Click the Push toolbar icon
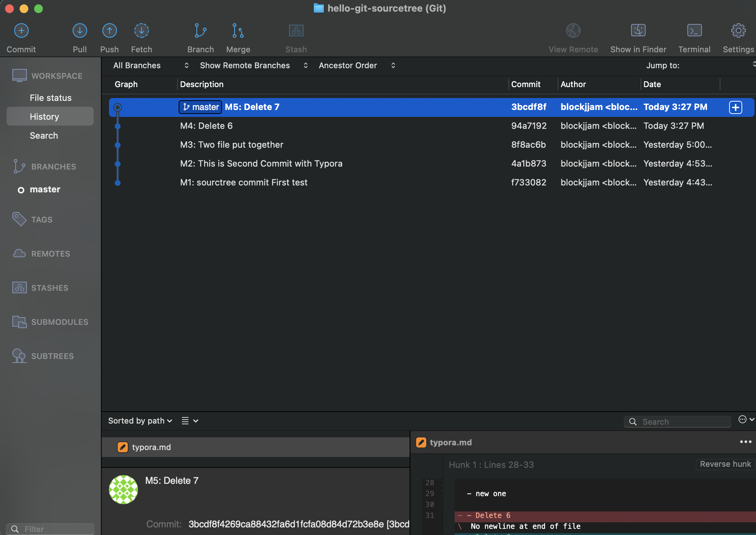The image size is (756, 535). [109, 31]
